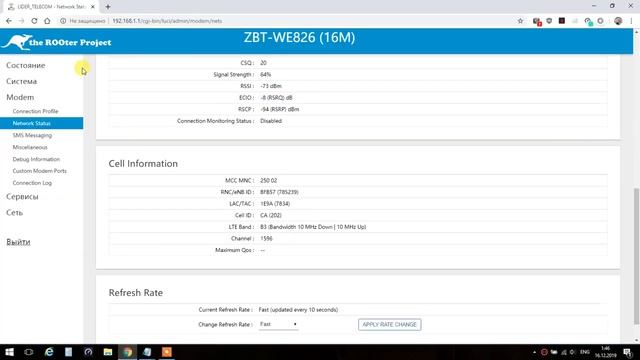Open the browser home page
The width and height of the screenshot is (640, 360).
pos(47,21)
